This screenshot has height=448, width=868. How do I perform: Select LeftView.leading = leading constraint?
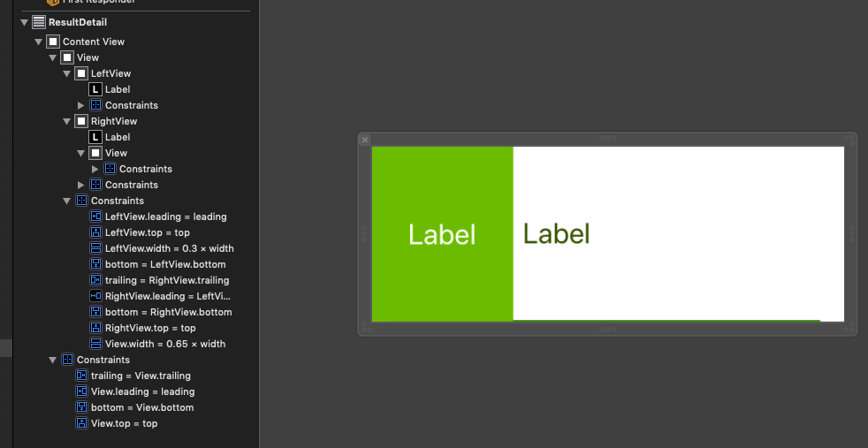[165, 216]
